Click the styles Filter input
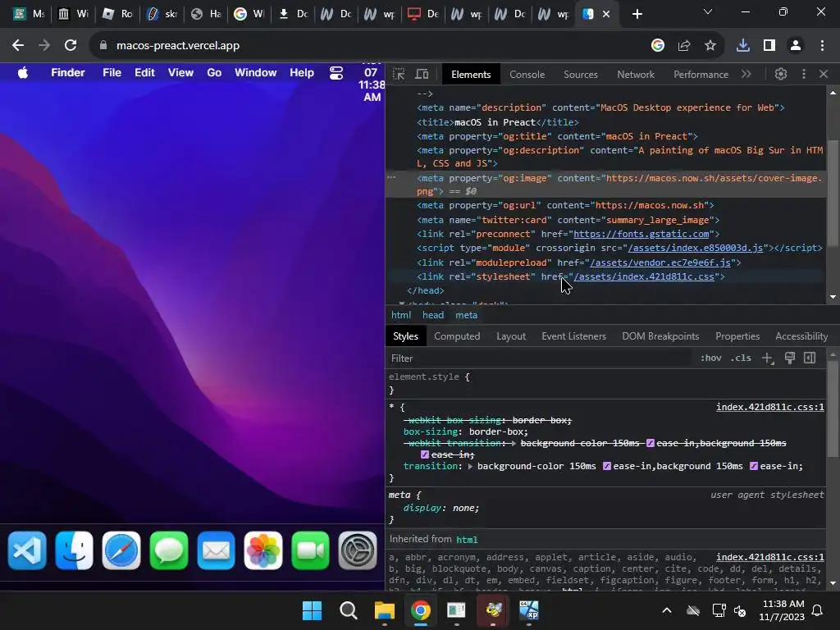Screen dimensions: 840x630 click(x=538, y=358)
